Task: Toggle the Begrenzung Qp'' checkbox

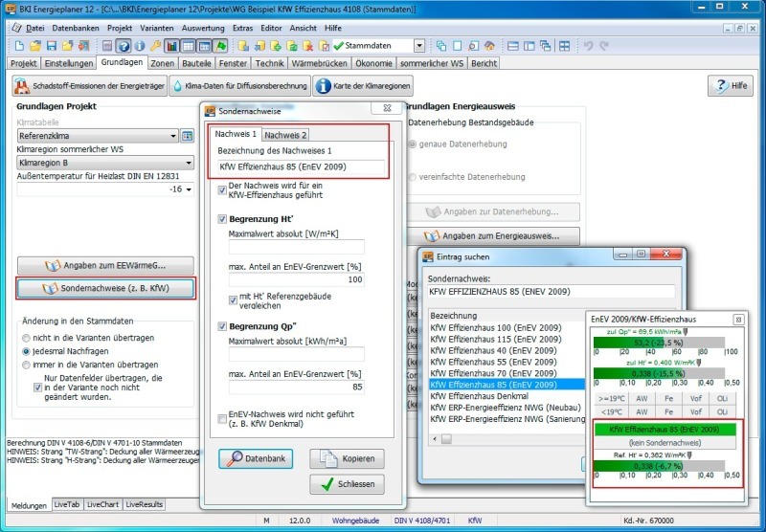Action: coord(222,326)
